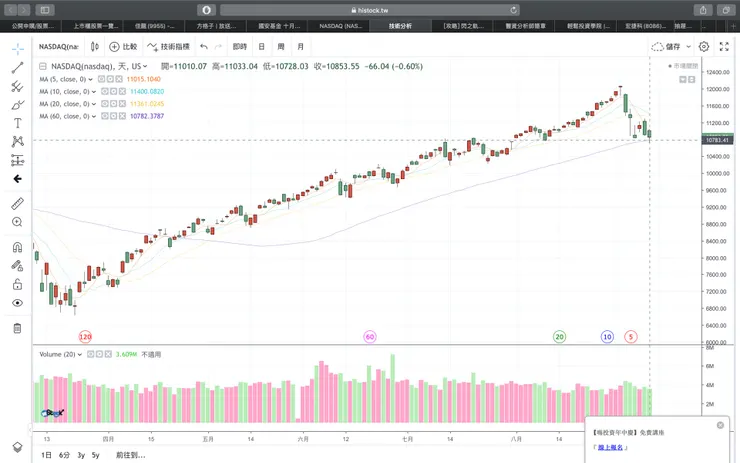740x463 pixels.
Task: Select the trend line drawing tool
Action: 17,67
